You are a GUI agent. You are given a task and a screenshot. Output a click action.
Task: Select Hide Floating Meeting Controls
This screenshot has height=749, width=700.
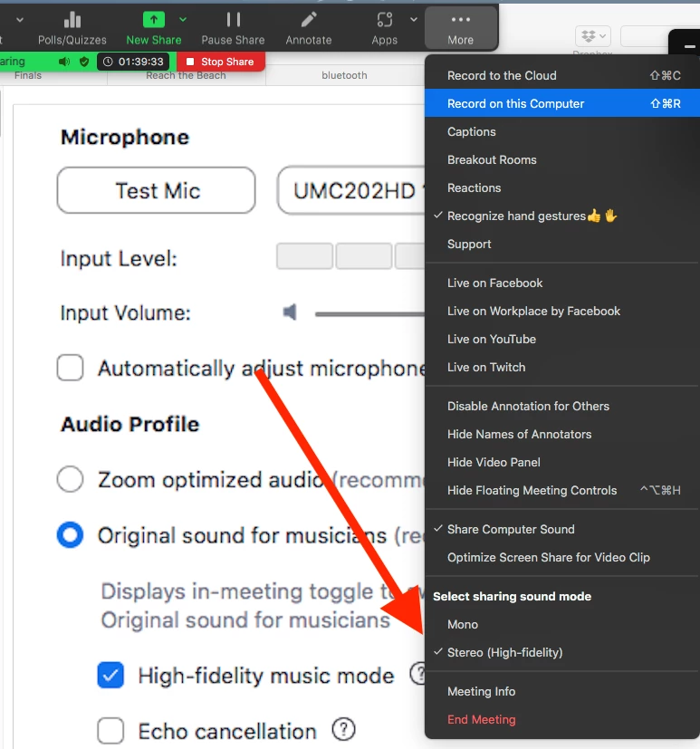[x=562, y=490]
